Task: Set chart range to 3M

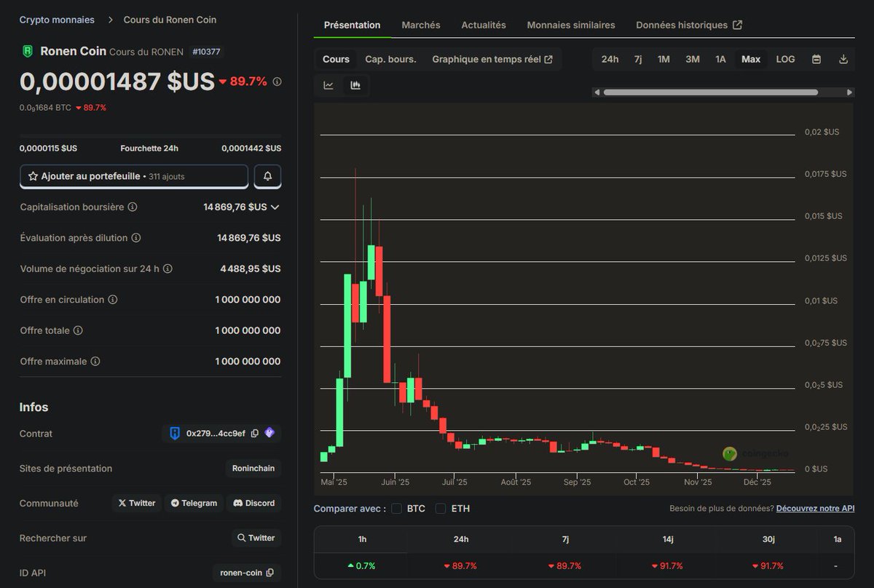Action: pyautogui.click(x=693, y=59)
